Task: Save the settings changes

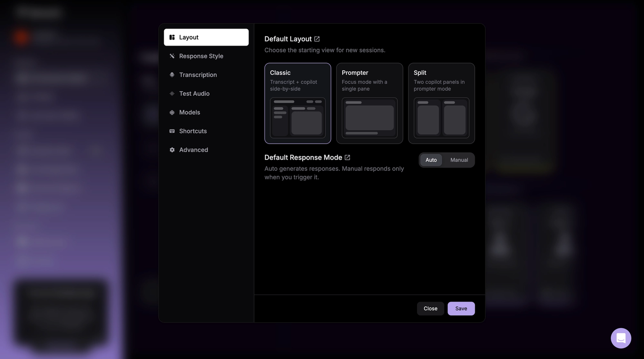Action: [x=461, y=309]
